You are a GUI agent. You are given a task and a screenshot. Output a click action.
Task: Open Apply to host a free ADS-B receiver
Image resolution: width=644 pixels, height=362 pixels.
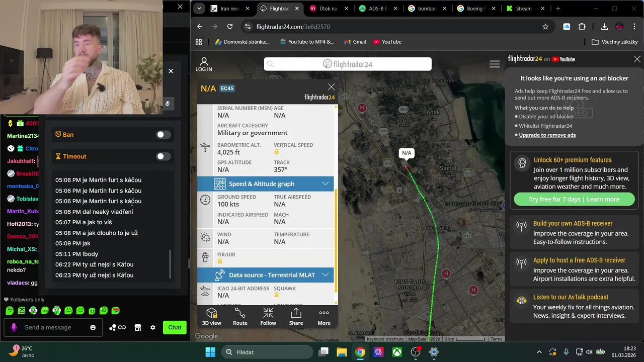coord(574,269)
